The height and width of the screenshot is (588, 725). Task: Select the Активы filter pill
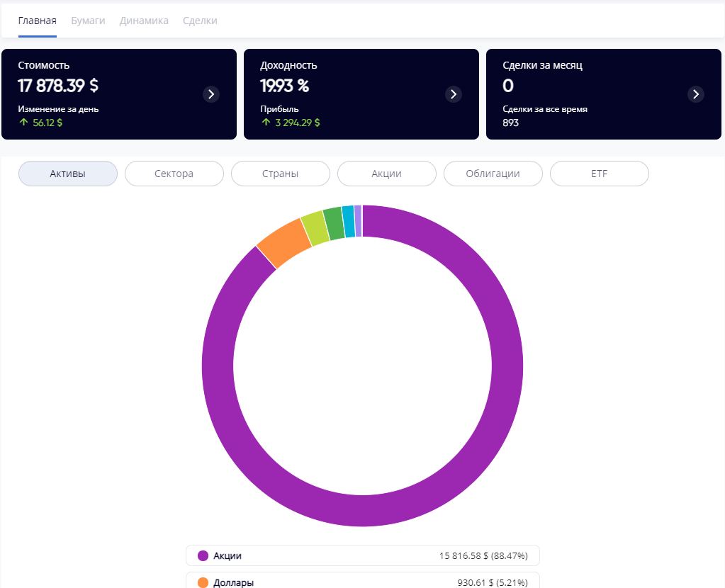pos(68,174)
